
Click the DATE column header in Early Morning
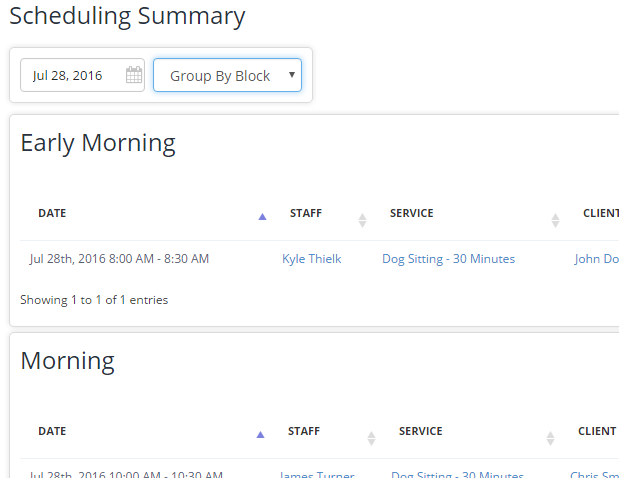coord(52,213)
